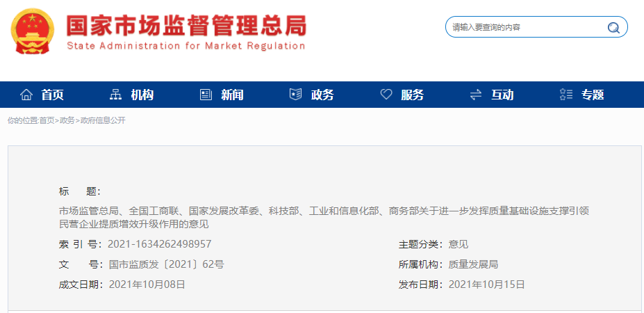
Task: Open the 机构 nav item
Action: pyautogui.click(x=142, y=95)
